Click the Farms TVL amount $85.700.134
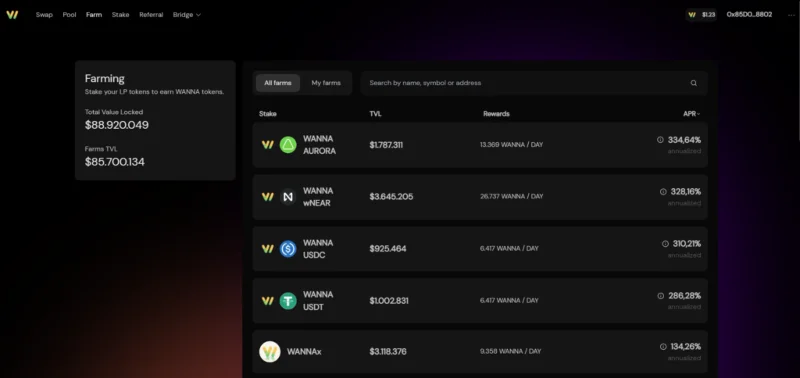This screenshot has width=800, height=378. click(115, 162)
